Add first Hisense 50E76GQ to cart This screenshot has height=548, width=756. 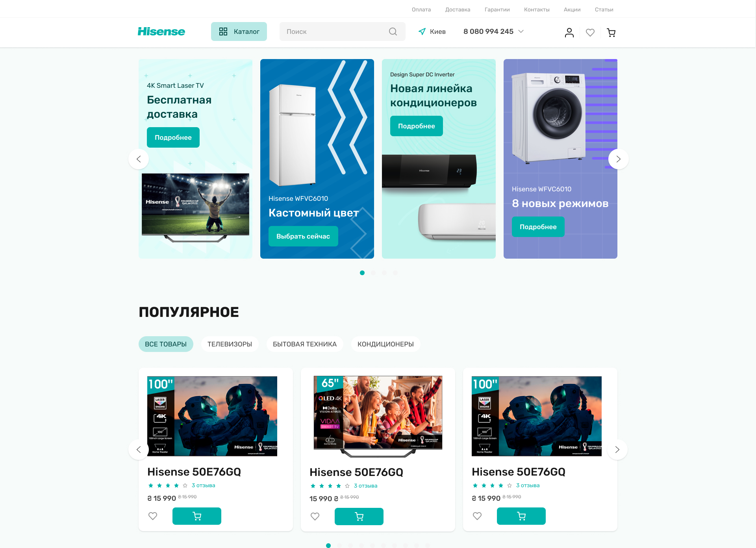[x=197, y=516]
